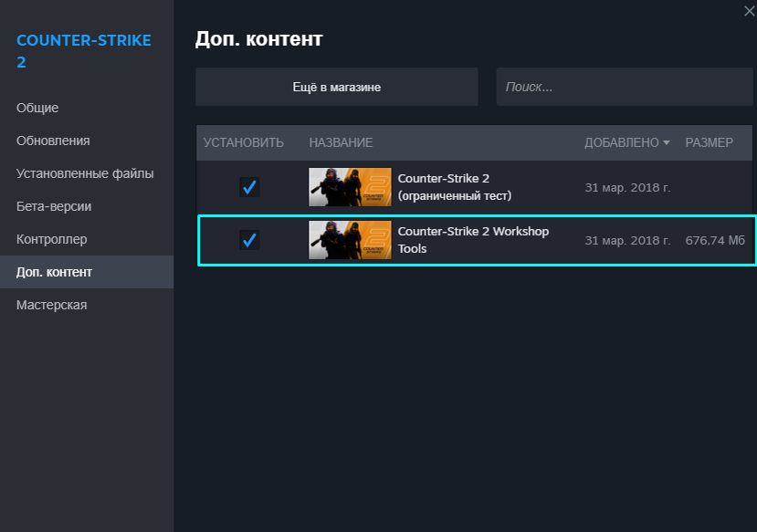
Task: Click the Ещё в магазине button
Action: pyautogui.click(x=337, y=87)
